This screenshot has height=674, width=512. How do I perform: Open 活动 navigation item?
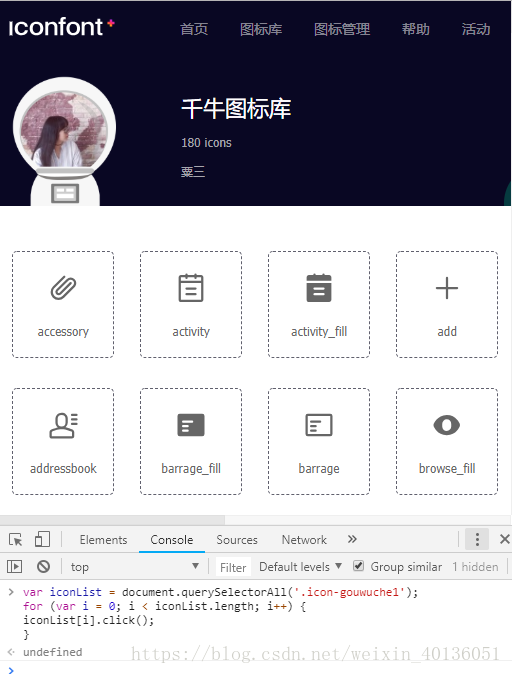(476, 29)
